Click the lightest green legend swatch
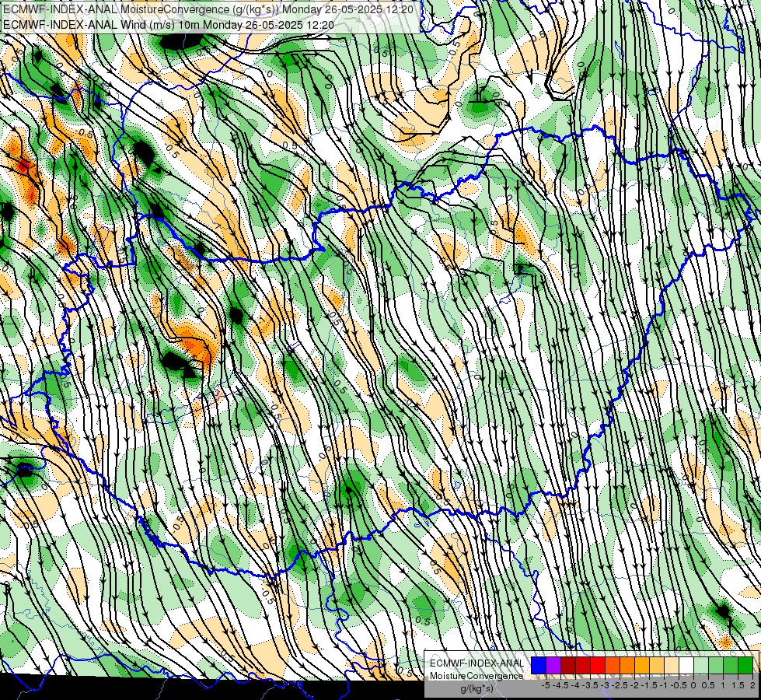The image size is (761, 700). pos(701,666)
